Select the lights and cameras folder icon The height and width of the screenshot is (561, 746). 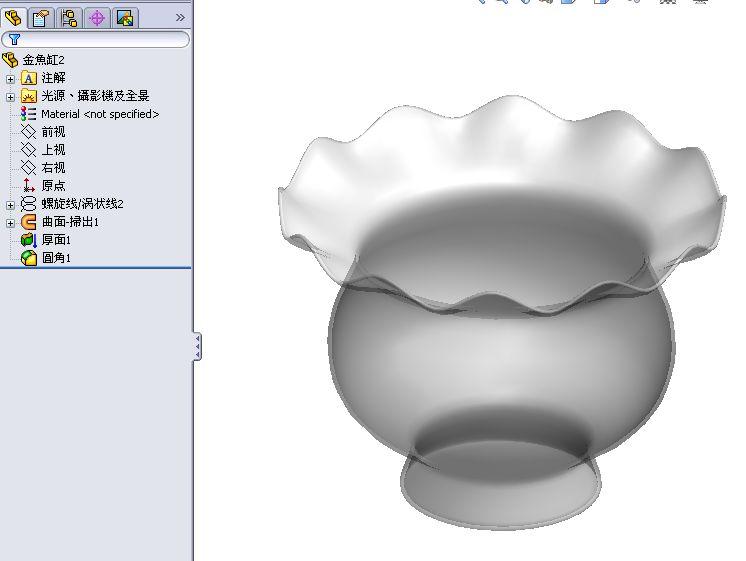coord(29,96)
